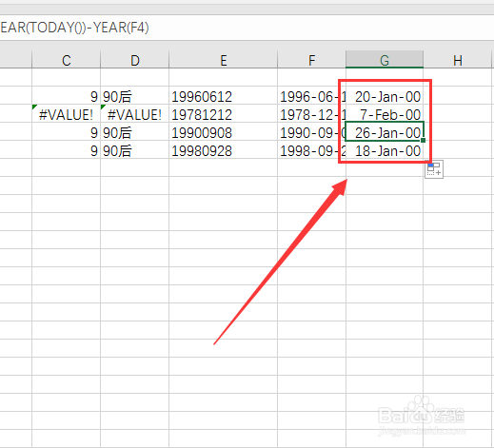Select the #VALUE! error in column C

pos(67,113)
